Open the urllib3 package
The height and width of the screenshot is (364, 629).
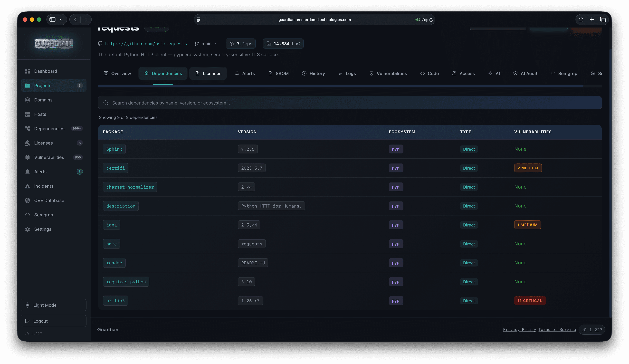[x=115, y=301]
